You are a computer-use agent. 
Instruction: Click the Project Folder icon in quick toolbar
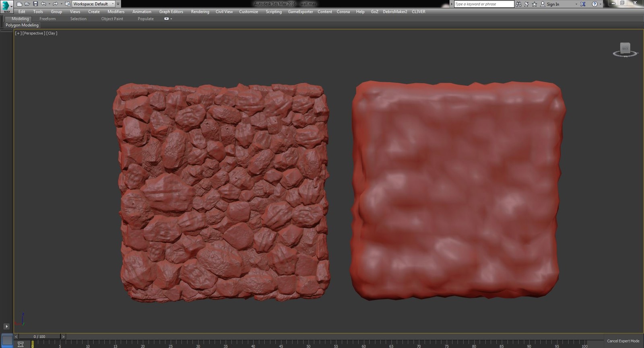[68, 4]
